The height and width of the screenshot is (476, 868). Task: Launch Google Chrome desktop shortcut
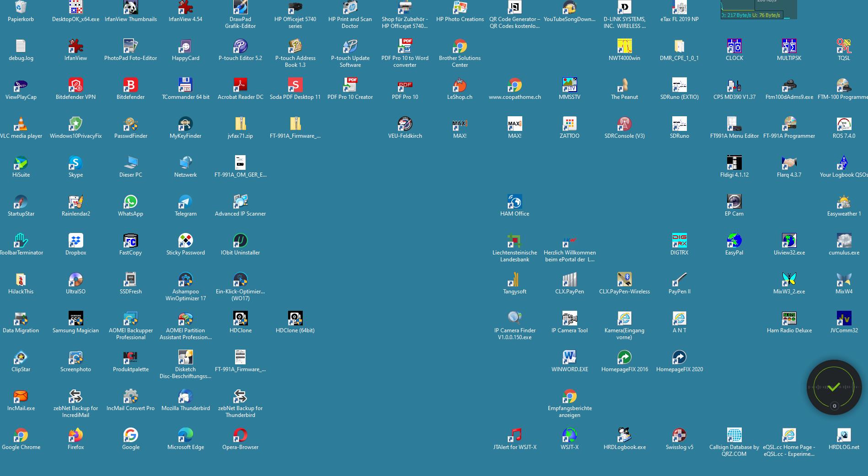pyautogui.click(x=21, y=435)
